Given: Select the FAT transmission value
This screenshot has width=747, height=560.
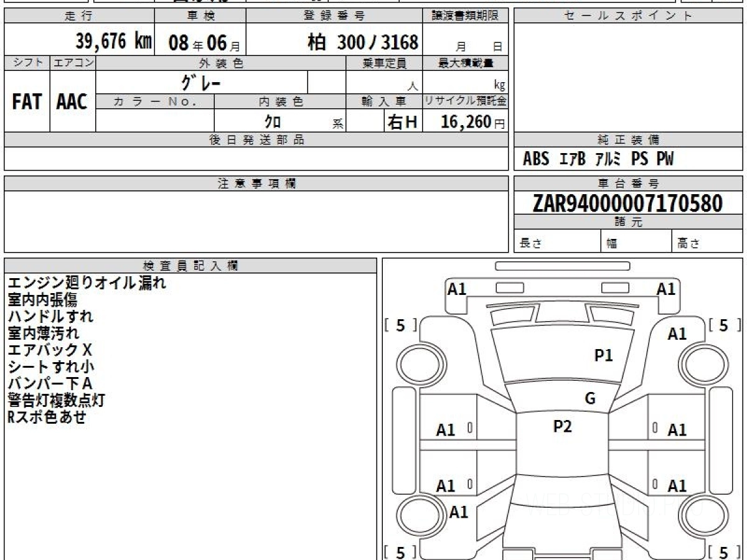Looking at the screenshot, I should [x=27, y=102].
